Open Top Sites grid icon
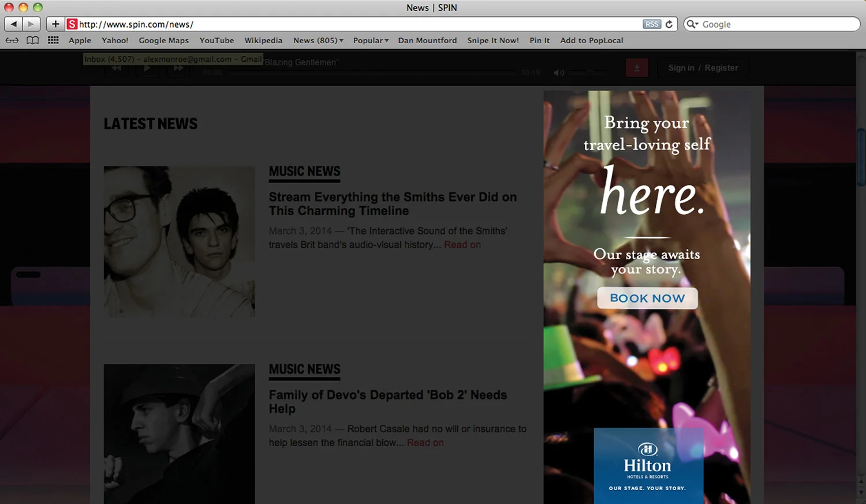The width and height of the screenshot is (866, 504). [x=53, y=40]
